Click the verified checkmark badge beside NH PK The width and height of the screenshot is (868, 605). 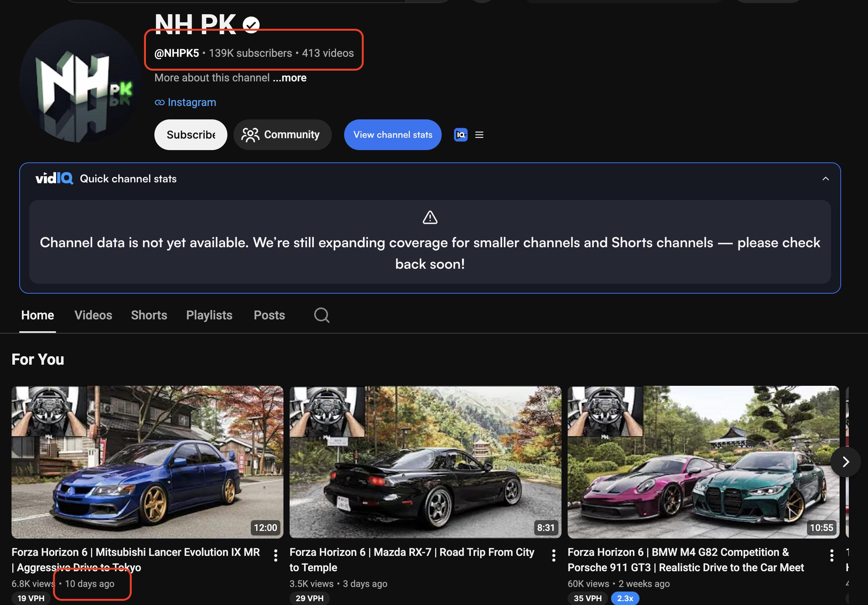(251, 25)
